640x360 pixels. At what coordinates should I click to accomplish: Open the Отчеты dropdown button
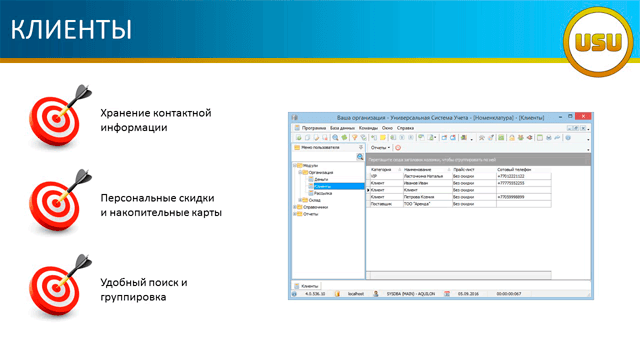pyautogui.click(x=380, y=148)
